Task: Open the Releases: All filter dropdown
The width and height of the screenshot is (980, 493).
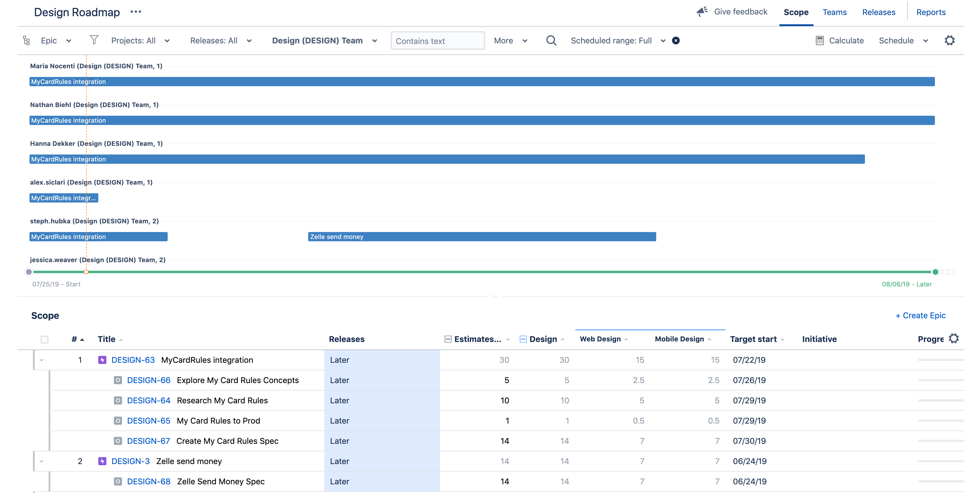Action: coord(221,40)
